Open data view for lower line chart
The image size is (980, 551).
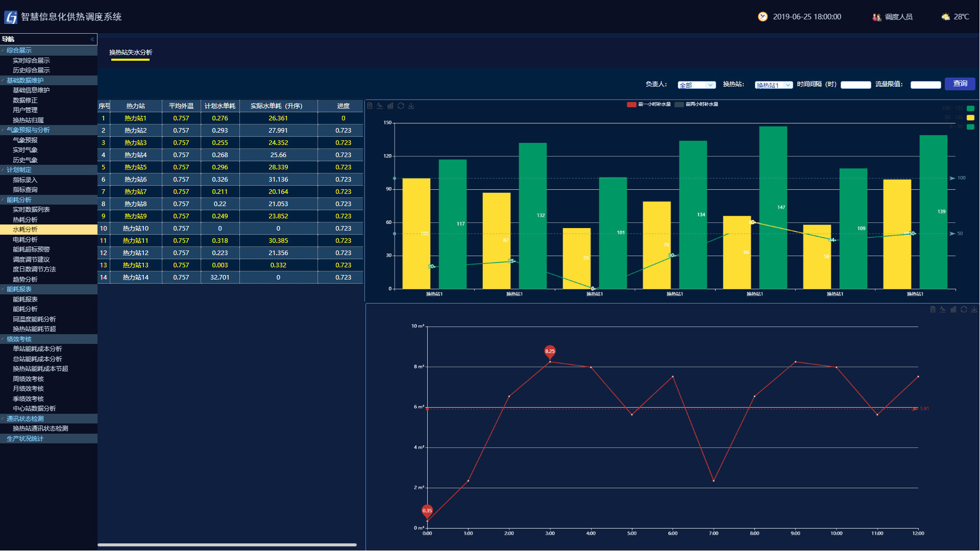click(x=933, y=310)
